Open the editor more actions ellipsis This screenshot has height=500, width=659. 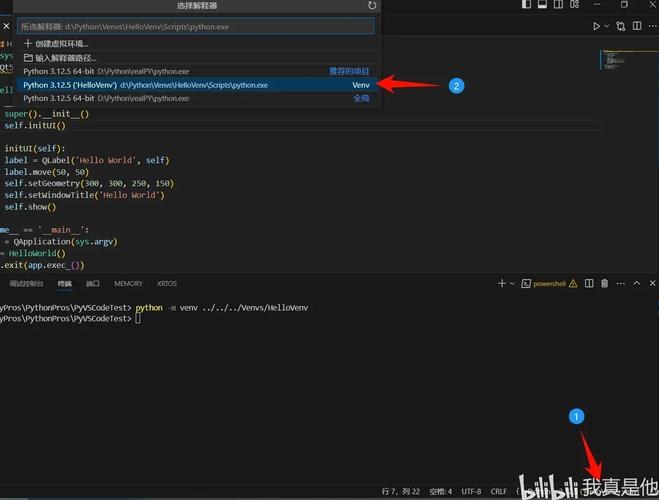click(x=653, y=26)
